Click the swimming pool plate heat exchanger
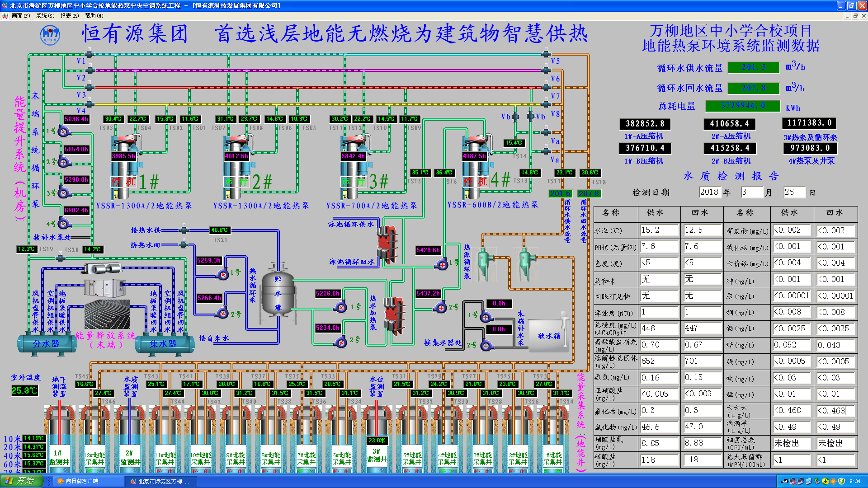This screenshot has width=868, height=488. point(387,244)
